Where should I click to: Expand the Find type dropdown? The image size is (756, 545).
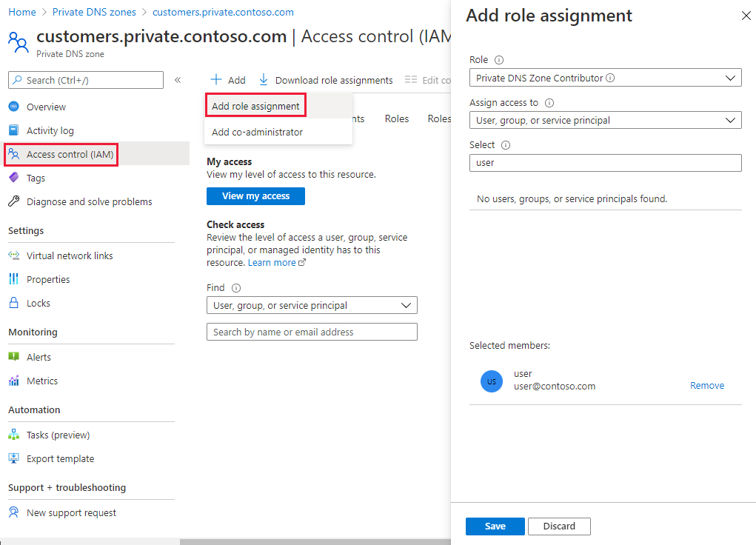tap(312, 305)
